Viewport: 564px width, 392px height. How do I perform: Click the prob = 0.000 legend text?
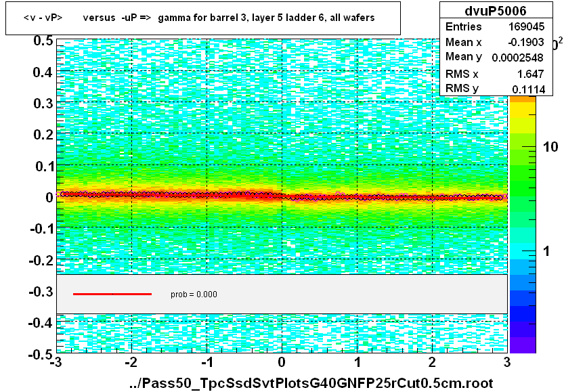click(194, 295)
